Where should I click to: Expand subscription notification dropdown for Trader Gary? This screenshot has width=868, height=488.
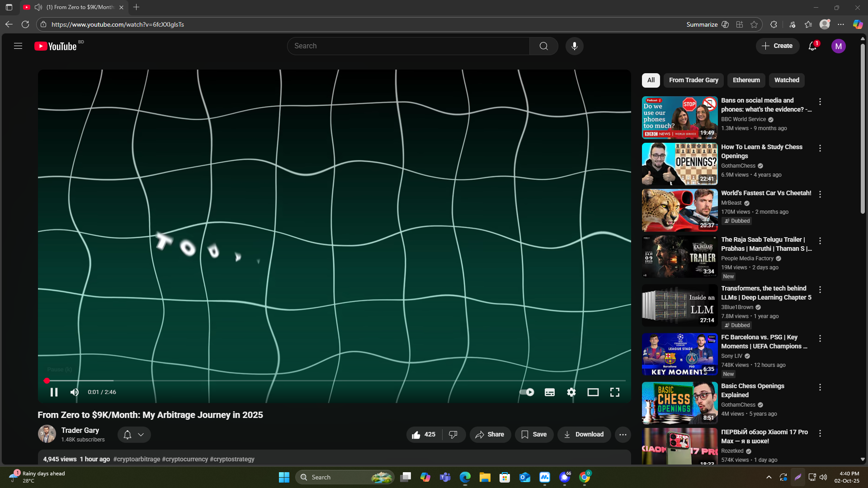tap(134, 434)
